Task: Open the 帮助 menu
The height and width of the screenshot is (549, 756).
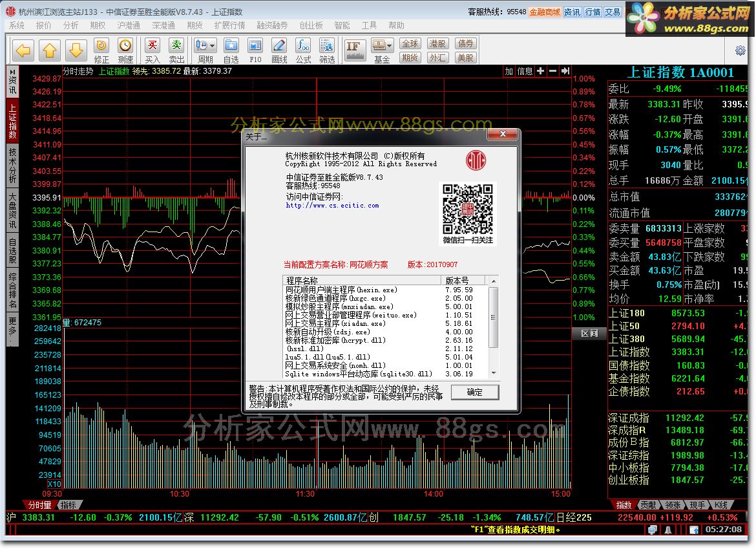Action: 396,25
